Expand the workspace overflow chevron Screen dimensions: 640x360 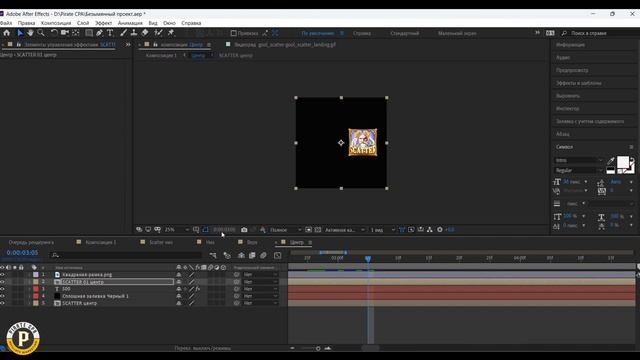[x=537, y=33]
